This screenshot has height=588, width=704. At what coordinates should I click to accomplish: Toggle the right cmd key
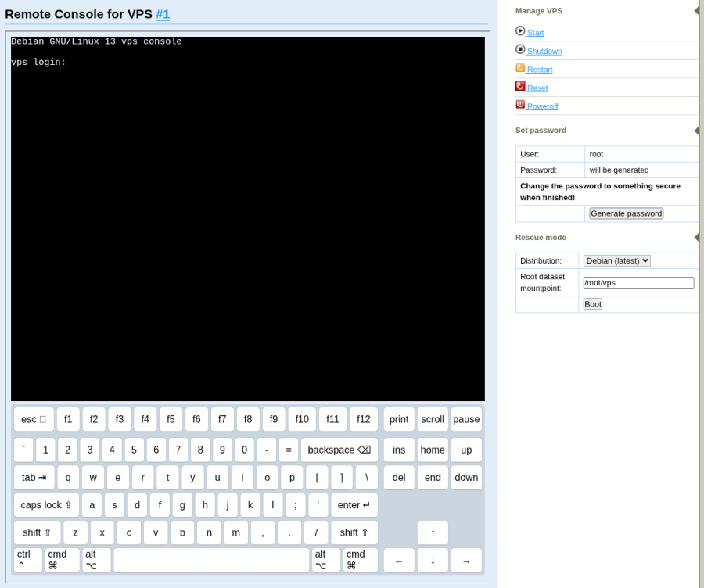361,560
